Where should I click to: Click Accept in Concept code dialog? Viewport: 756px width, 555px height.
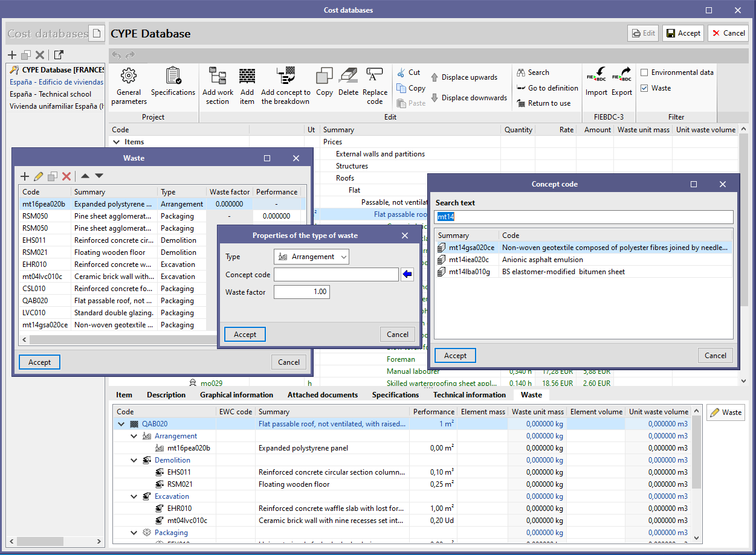455,356
